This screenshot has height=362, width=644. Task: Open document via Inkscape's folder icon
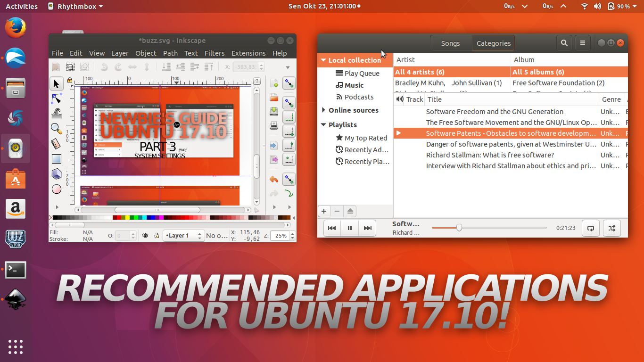(x=274, y=98)
